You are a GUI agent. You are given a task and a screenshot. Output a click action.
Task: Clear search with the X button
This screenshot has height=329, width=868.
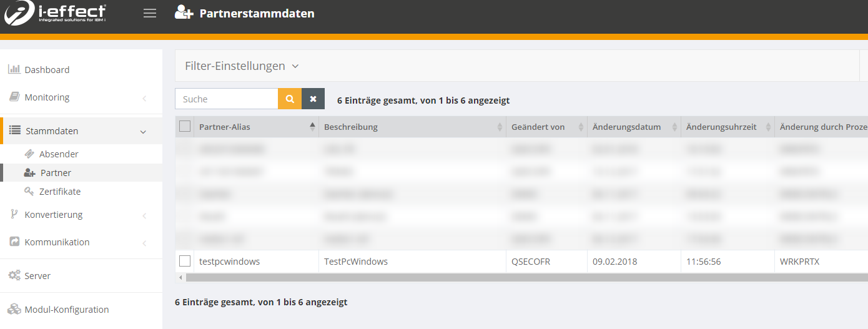[313, 99]
